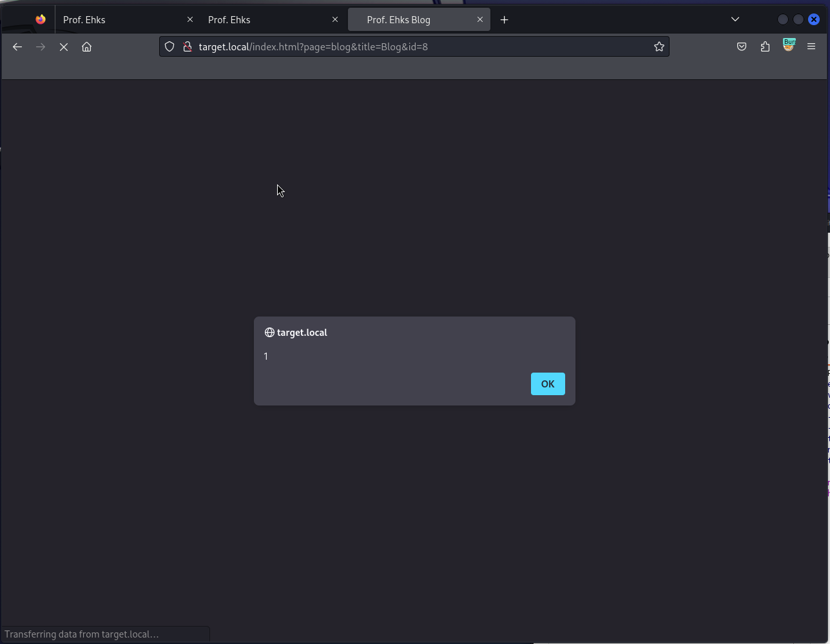Open the extensions puzzle-piece panel

pyautogui.click(x=765, y=46)
